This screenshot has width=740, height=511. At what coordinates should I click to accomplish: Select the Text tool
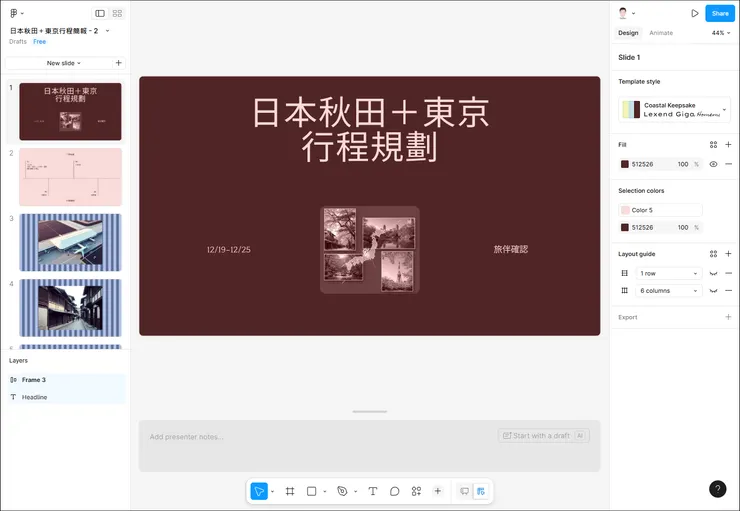[372, 491]
